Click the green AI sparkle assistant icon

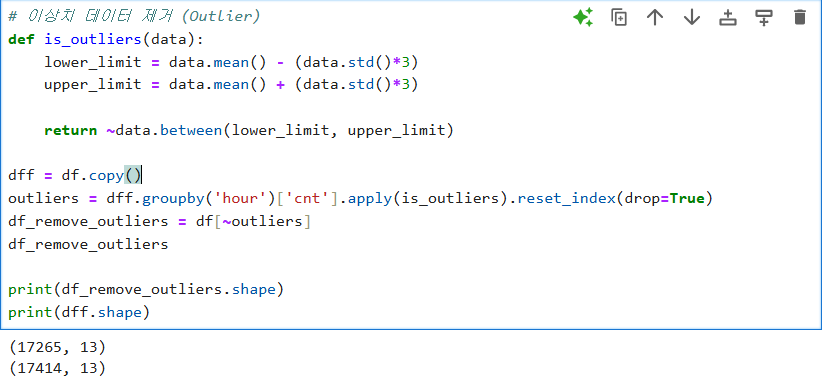click(x=583, y=17)
